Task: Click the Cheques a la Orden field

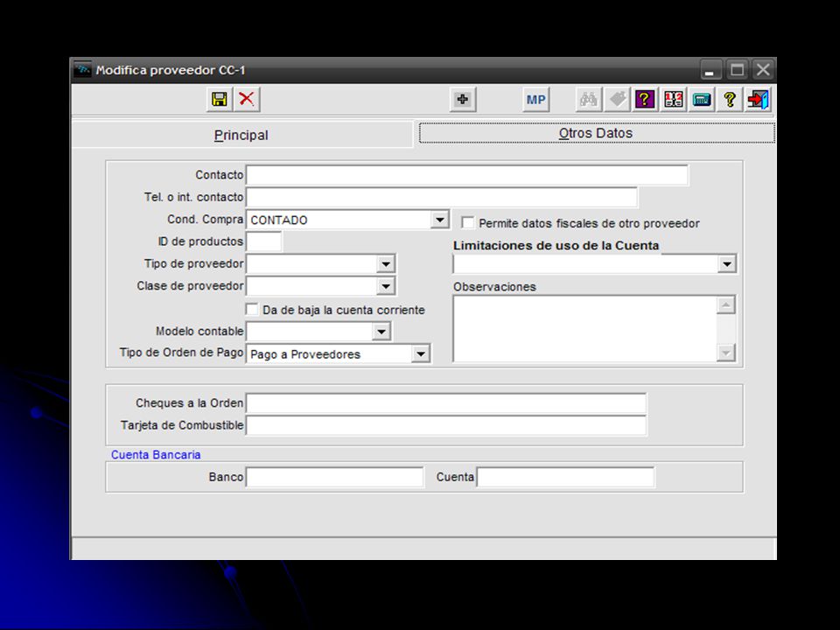Action: pyautogui.click(x=446, y=403)
